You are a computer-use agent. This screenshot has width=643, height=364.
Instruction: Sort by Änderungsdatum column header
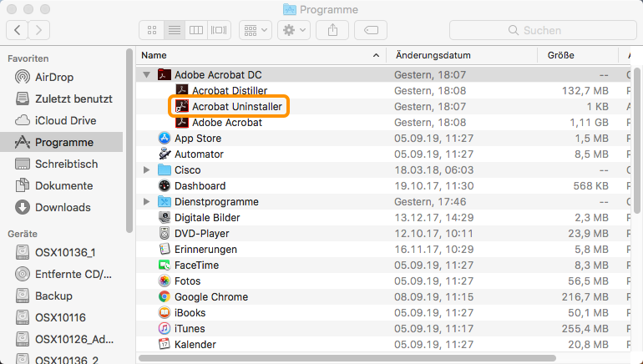[462, 55]
